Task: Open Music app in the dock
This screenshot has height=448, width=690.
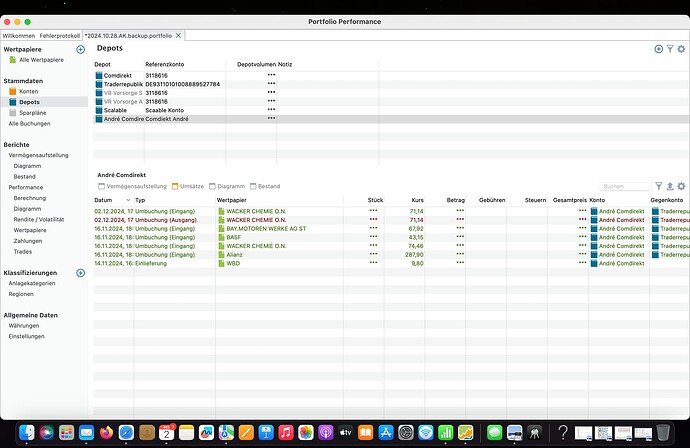Action: point(286,433)
